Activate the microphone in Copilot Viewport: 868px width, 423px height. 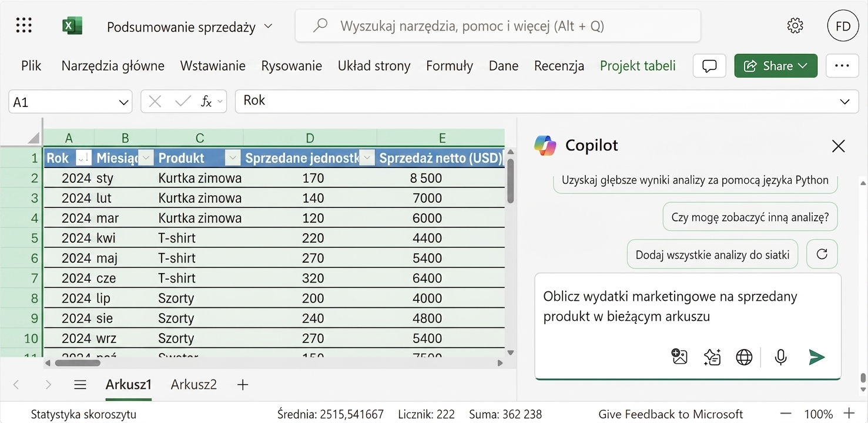tap(780, 357)
